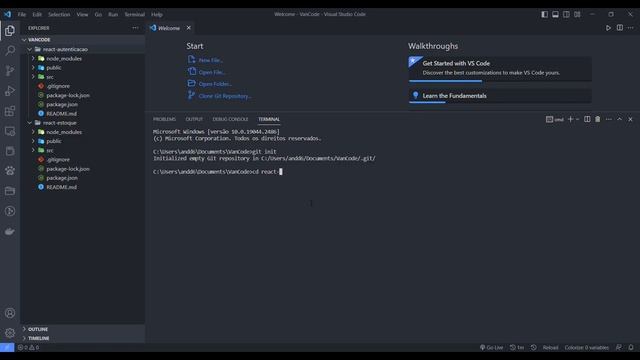Open the Terminal menu in menu bar
Viewport: 640px width, 360px height.
(x=134, y=14)
